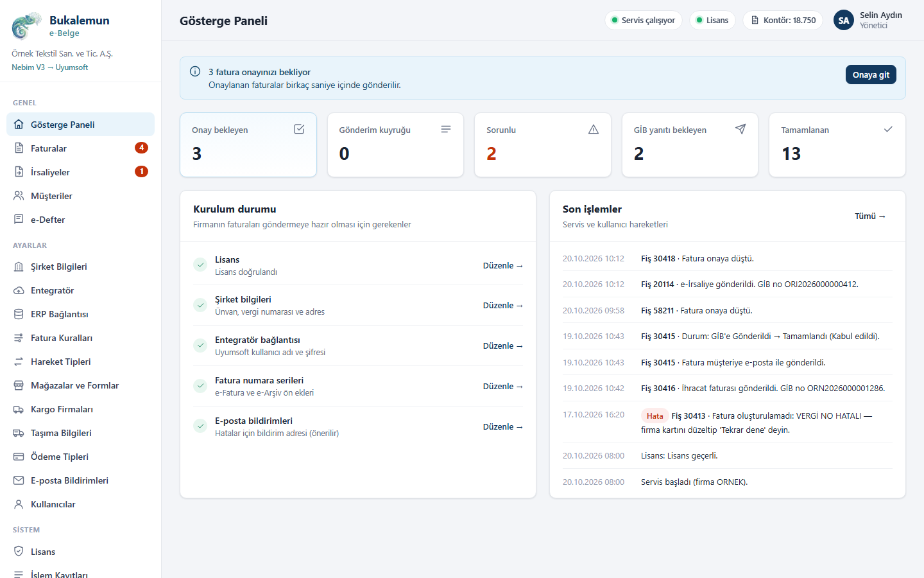
Task: Click the red badge on Faturalar
Action: coord(141,148)
